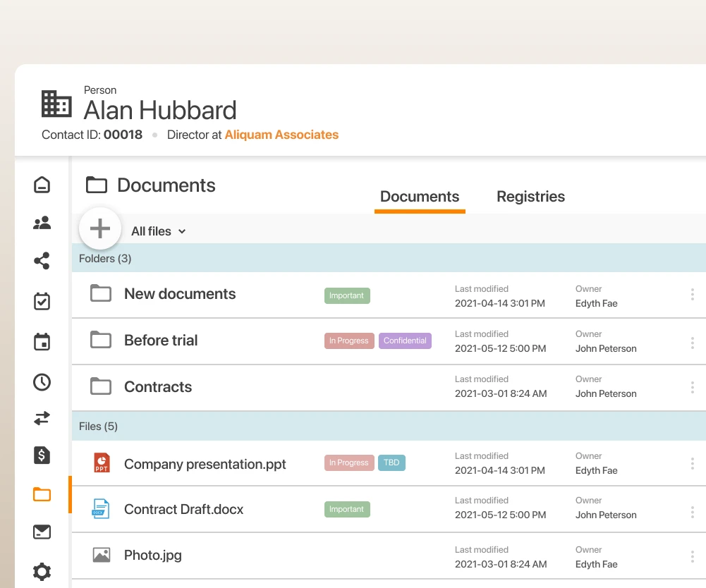Click the building icon beside Alan Hubbard
Image resolution: width=706 pixels, height=588 pixels.
click(56, 104)
